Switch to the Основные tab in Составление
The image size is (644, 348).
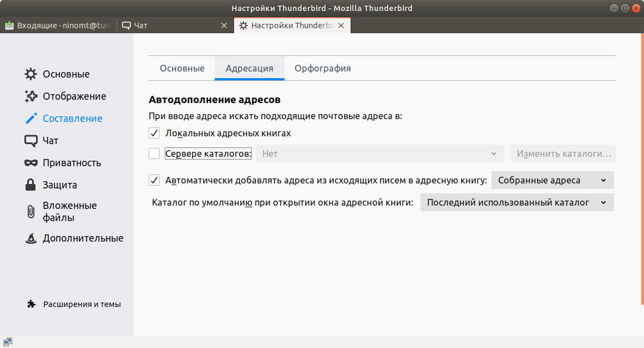point(182,69)
